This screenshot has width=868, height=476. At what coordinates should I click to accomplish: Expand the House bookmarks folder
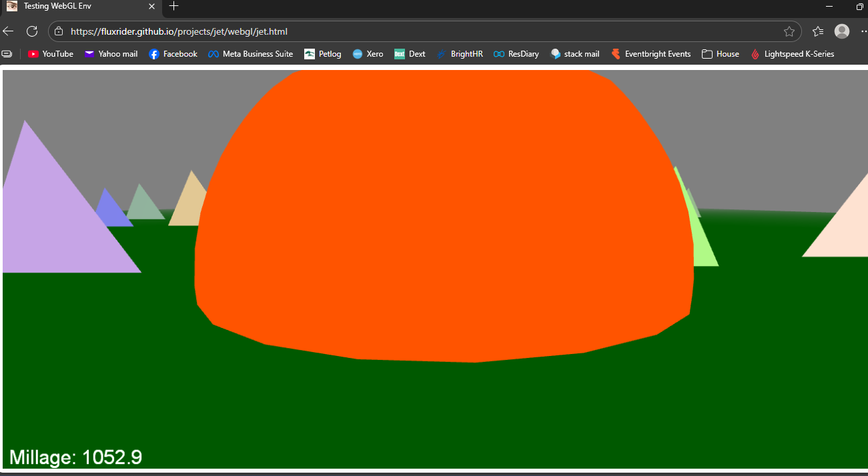coord(721,54)
